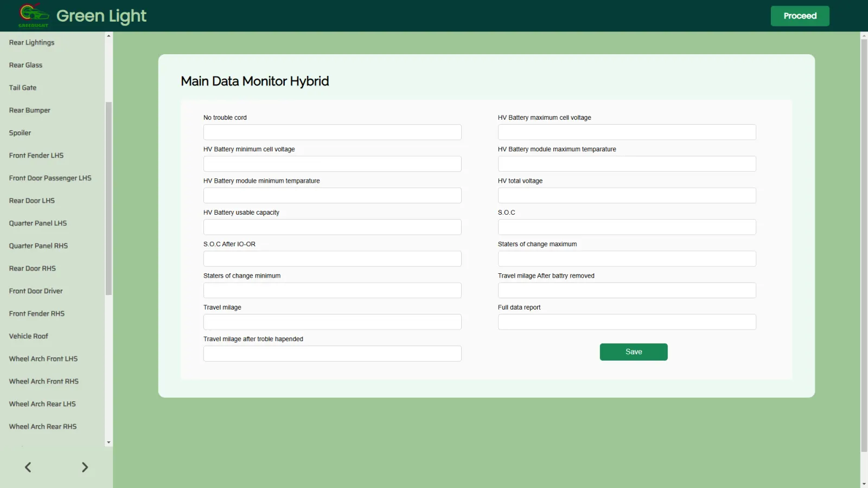Open Spoiler section

(x=20, y=133)
